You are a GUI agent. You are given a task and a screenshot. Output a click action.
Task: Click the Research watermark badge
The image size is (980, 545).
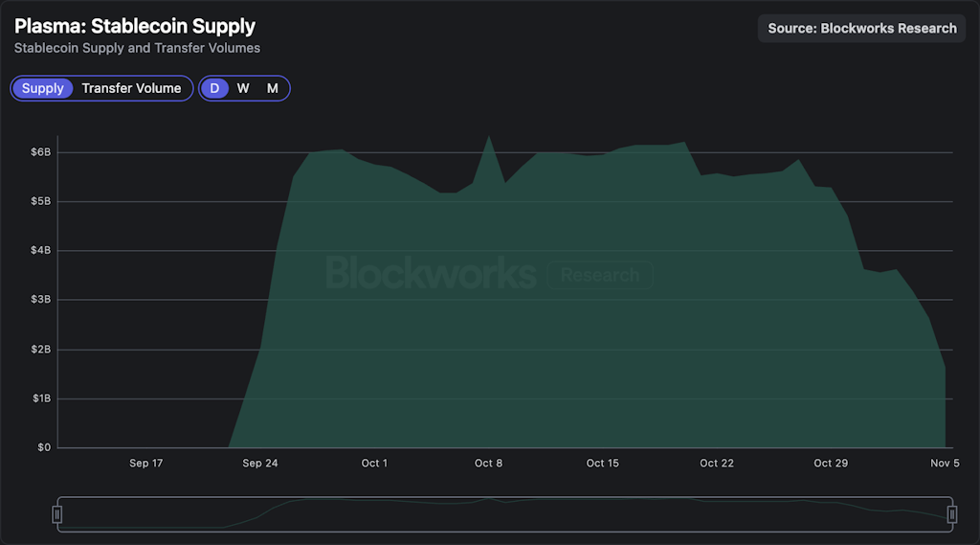coord(600,276)
